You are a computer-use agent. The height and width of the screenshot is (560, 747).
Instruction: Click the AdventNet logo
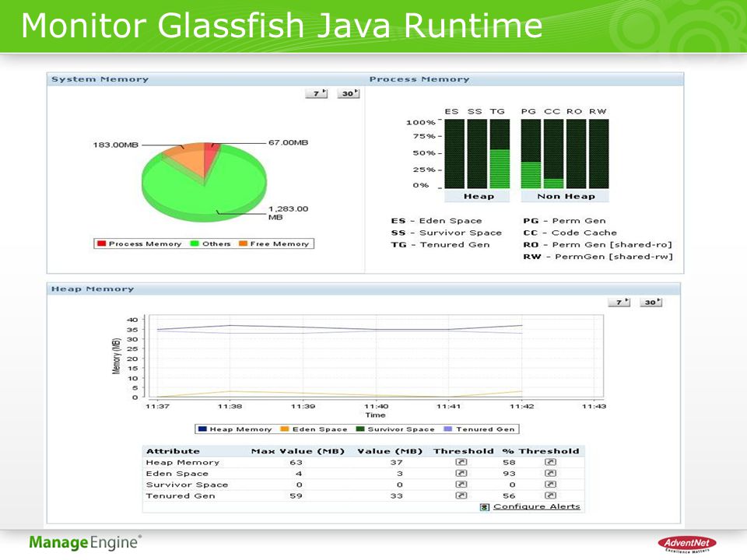click(687, 544)
